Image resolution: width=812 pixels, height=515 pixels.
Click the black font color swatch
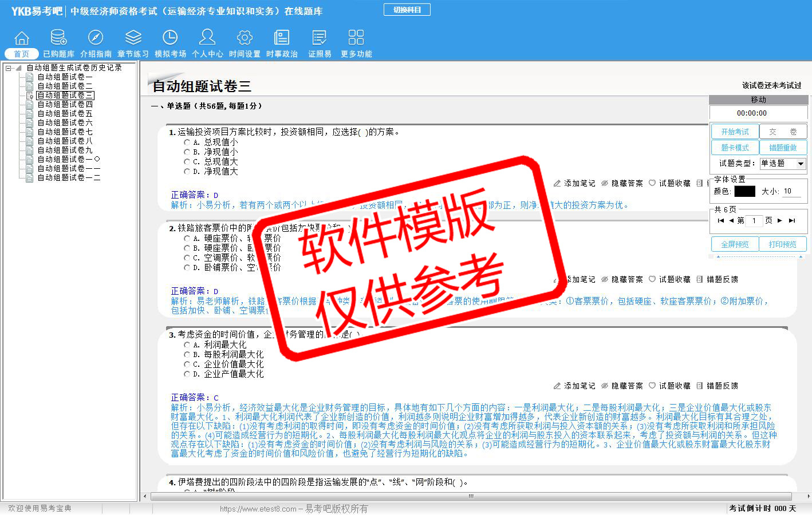[744, 191]
